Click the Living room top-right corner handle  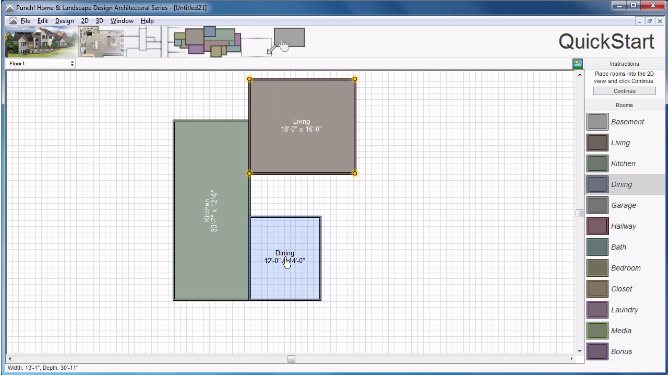[354, 79]
